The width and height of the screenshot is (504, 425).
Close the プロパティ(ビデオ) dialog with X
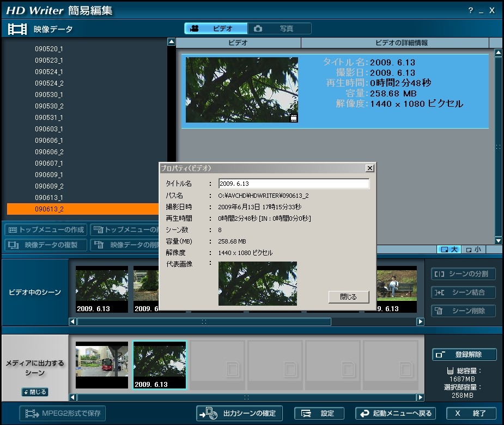(370, 168)
